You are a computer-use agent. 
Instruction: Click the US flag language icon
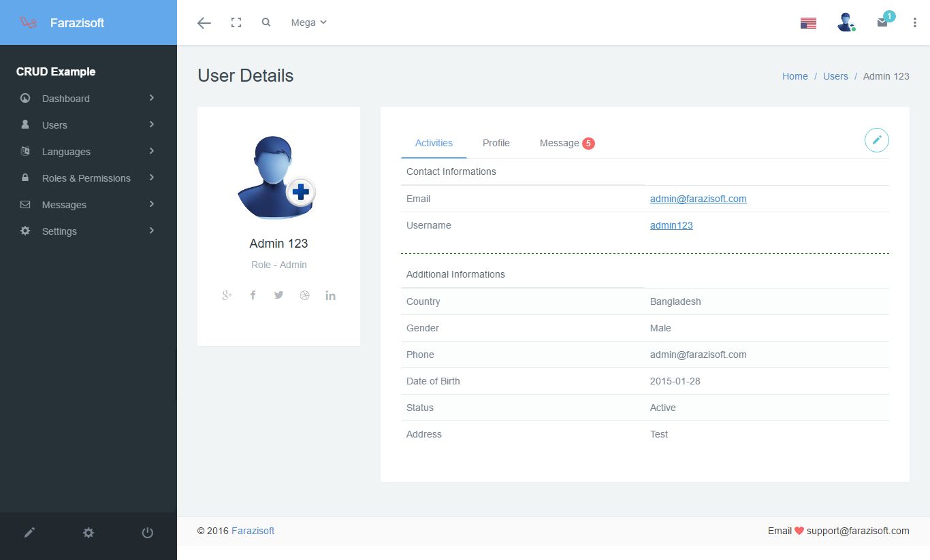tap(808, 23)
